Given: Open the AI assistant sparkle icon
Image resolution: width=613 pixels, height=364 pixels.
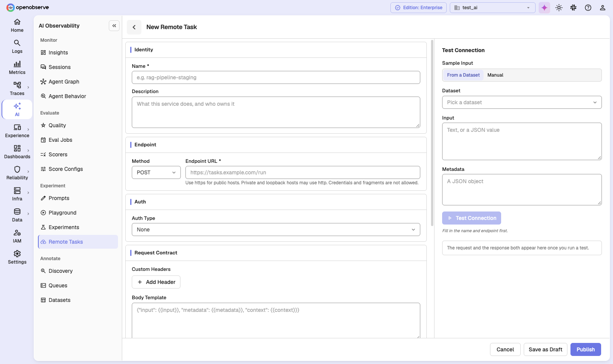Looking at the screenshot, I should pos(544,8).
